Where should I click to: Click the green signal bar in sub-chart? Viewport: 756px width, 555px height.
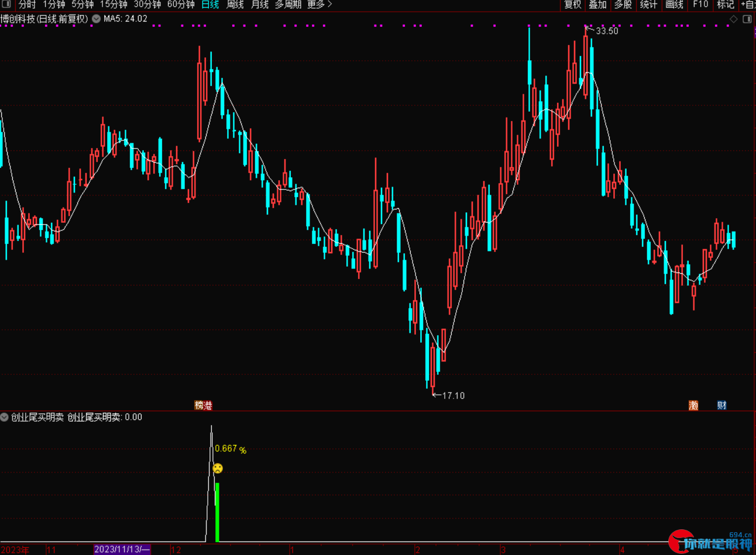click(x=217, y=512)
